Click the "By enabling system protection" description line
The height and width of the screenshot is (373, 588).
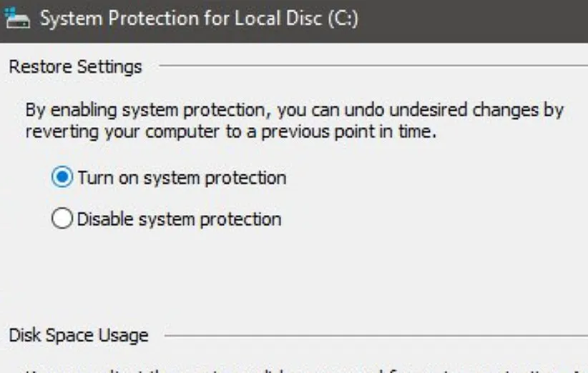coord(294,111)
